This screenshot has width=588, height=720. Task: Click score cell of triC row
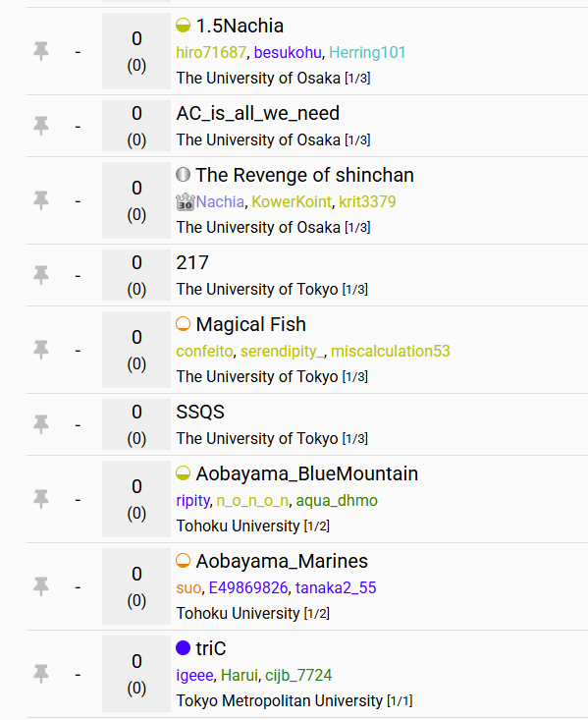(x=136, y=674)
